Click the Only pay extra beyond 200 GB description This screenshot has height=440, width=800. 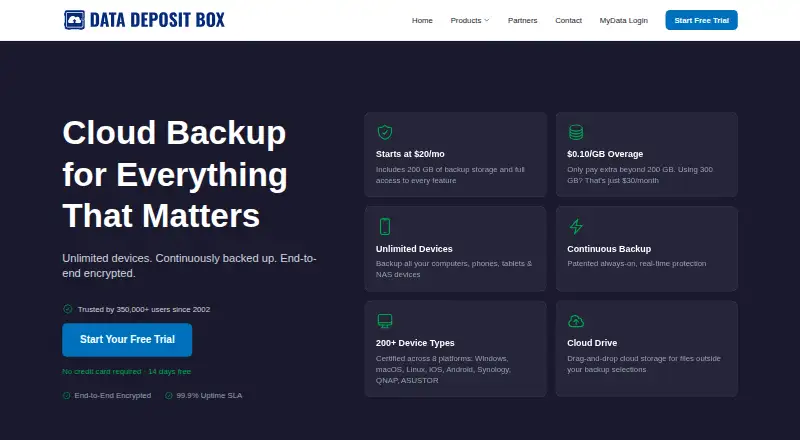click(x=640, y=175)
